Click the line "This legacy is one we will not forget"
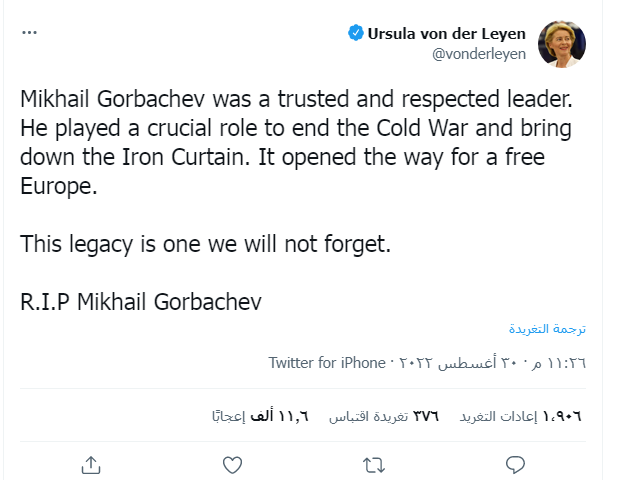 coord(205,243)
